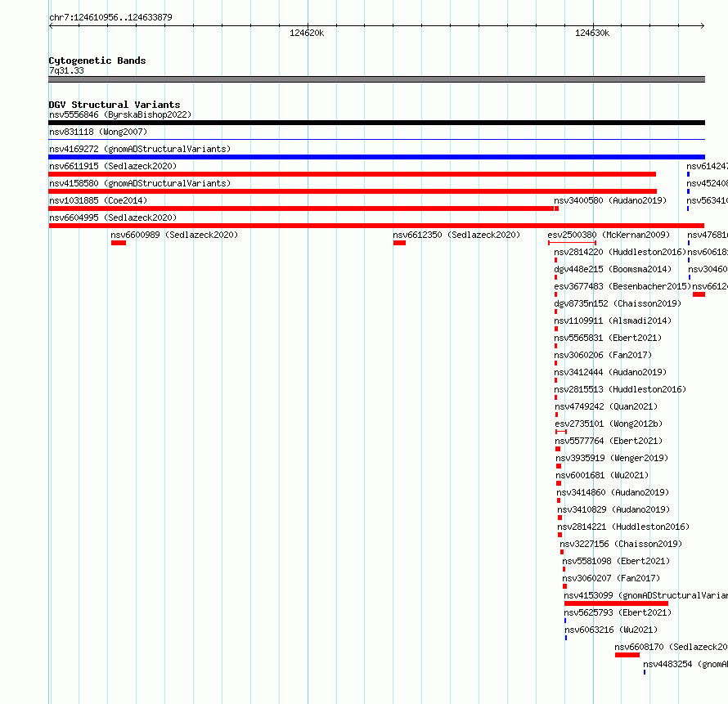
Task: Click the Cytogenetic Bands track title
Action: click(x=97, y=61)
